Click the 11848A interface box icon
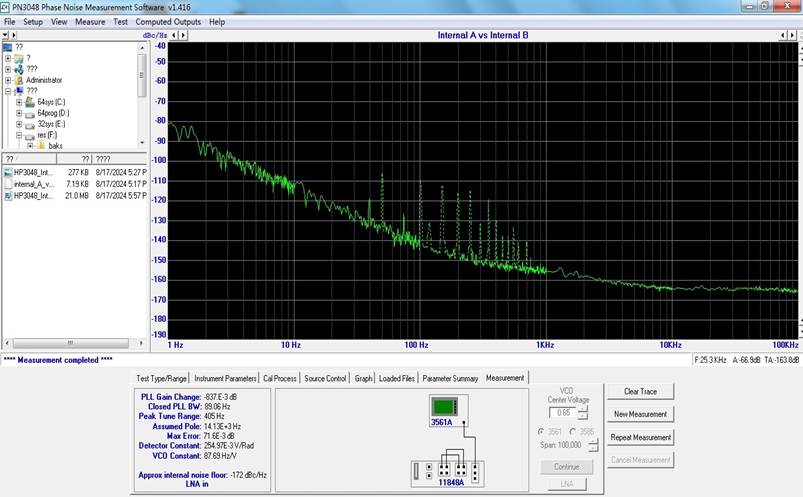Viewport: 803px width, 497px height. pos(448,473)
